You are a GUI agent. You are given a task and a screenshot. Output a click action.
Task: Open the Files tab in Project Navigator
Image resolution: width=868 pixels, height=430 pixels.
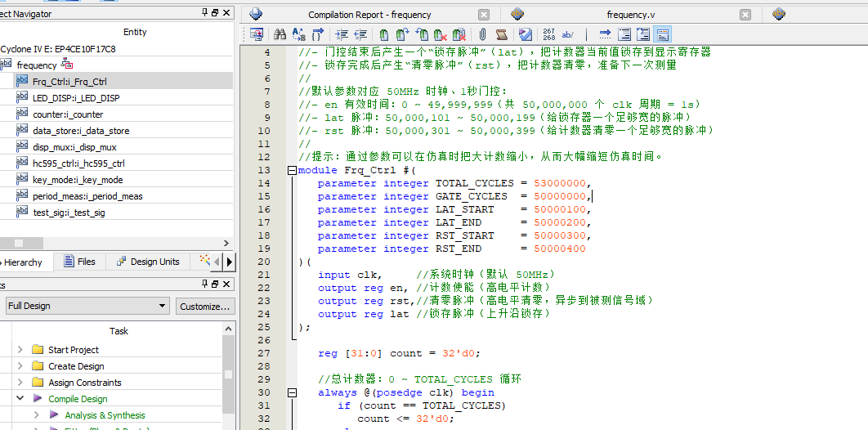click(79, 262)
